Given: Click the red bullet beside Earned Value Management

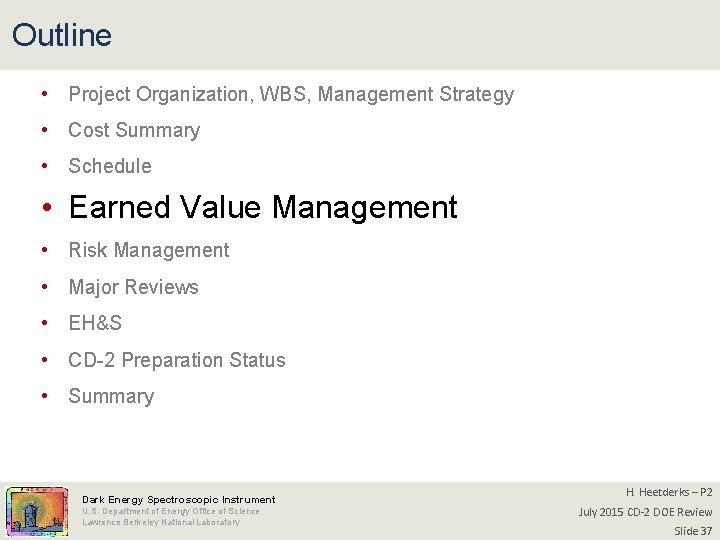Looking at the screenshot, I should [x=46, y=207].
